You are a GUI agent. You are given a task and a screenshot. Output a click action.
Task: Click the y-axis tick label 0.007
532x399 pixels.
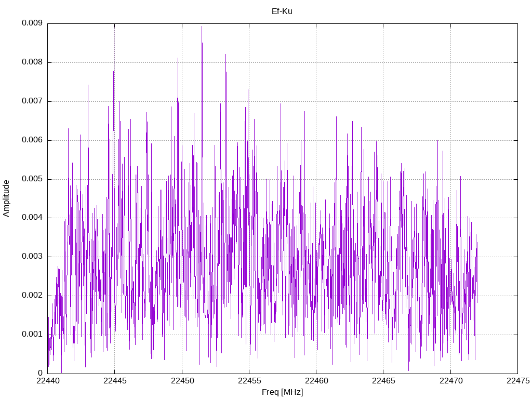[32, 101]
